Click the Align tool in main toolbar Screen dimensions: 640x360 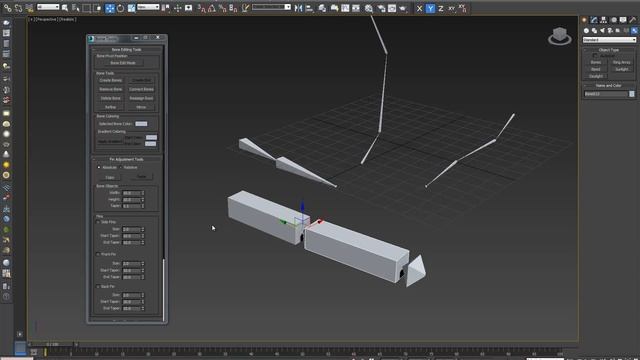pos(309,8)
